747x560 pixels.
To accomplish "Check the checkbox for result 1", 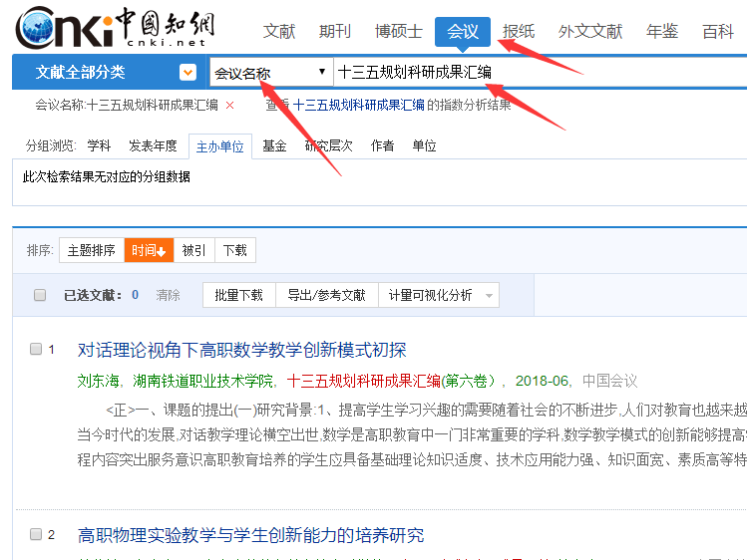I will click(x=36, y=350).
